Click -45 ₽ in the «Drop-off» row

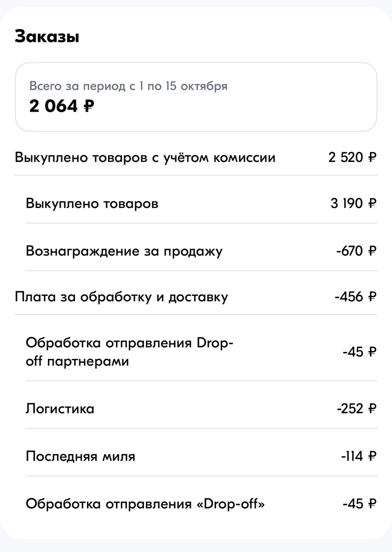tap(359, 504)
